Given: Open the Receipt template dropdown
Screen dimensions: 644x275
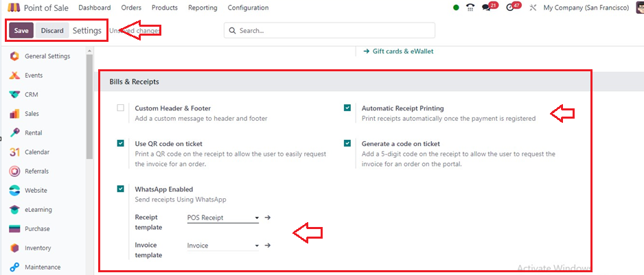Looking at the screenshot, I should 222,218.
